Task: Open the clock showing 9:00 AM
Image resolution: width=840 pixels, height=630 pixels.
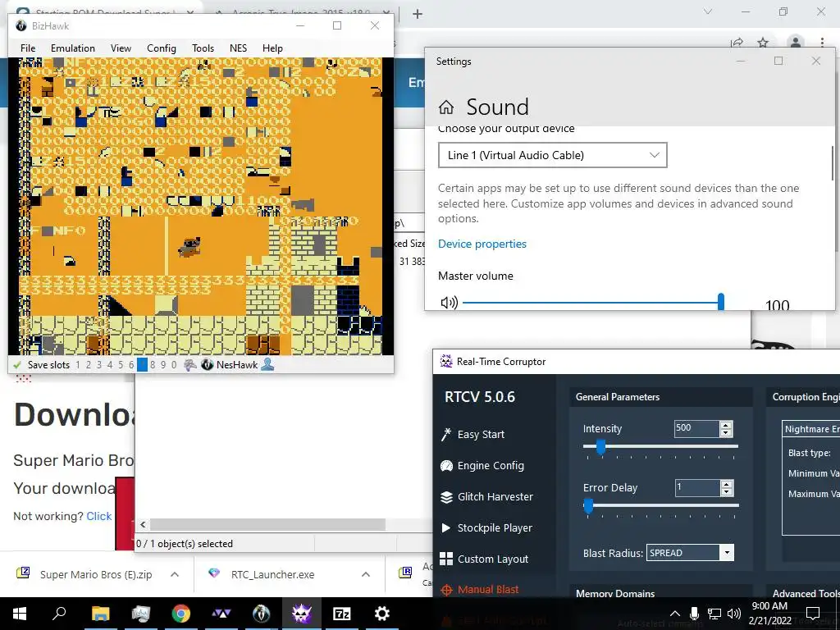Action: coord(769,614)
